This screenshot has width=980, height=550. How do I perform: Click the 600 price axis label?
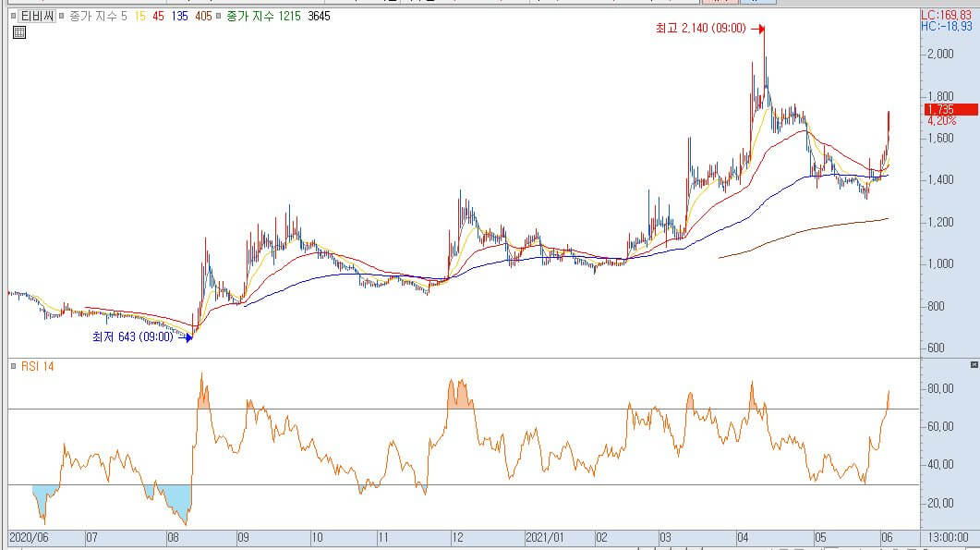(936, 348)
